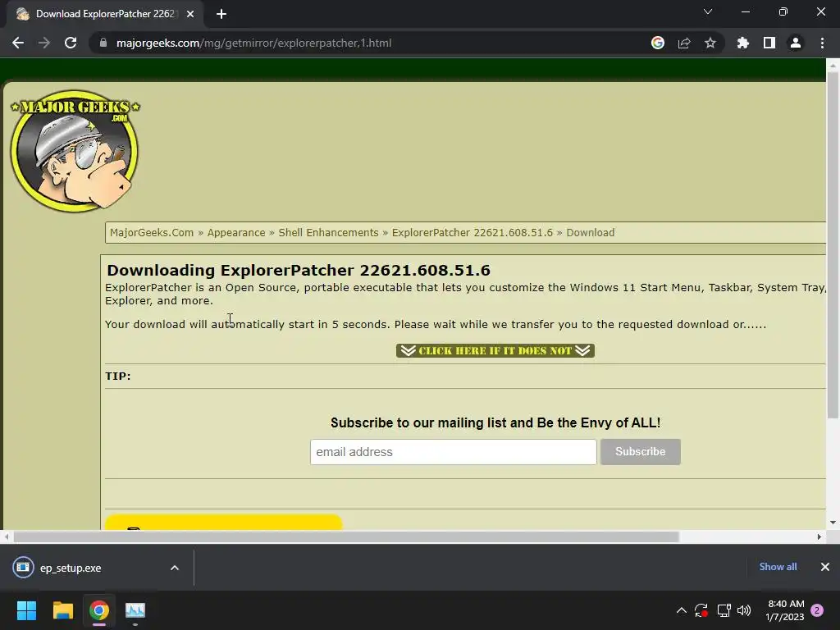Open Chrome three-dot menu
840x630 pixels.
click(822, 43)
